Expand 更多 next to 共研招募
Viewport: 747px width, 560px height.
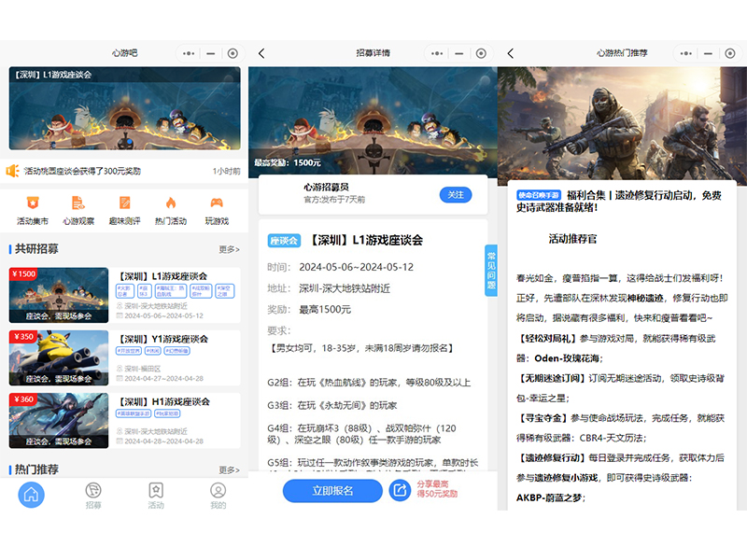(x=229, y=249)
